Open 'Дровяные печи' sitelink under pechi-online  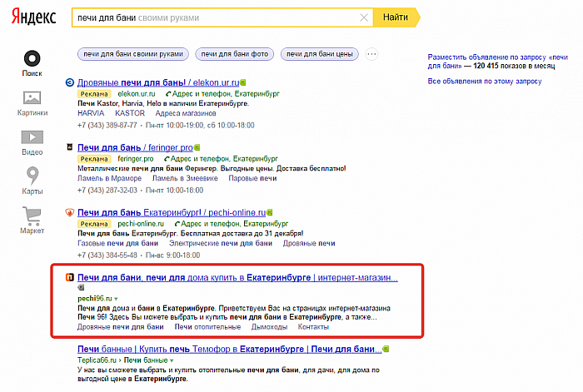(309, 243)
